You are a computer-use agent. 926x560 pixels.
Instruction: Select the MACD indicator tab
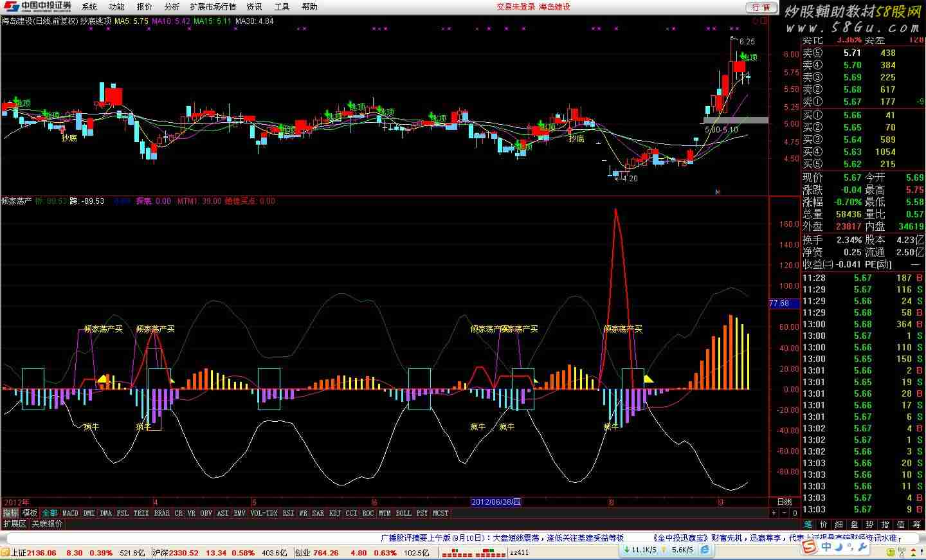pyautogui.click(x=70, y=513)
